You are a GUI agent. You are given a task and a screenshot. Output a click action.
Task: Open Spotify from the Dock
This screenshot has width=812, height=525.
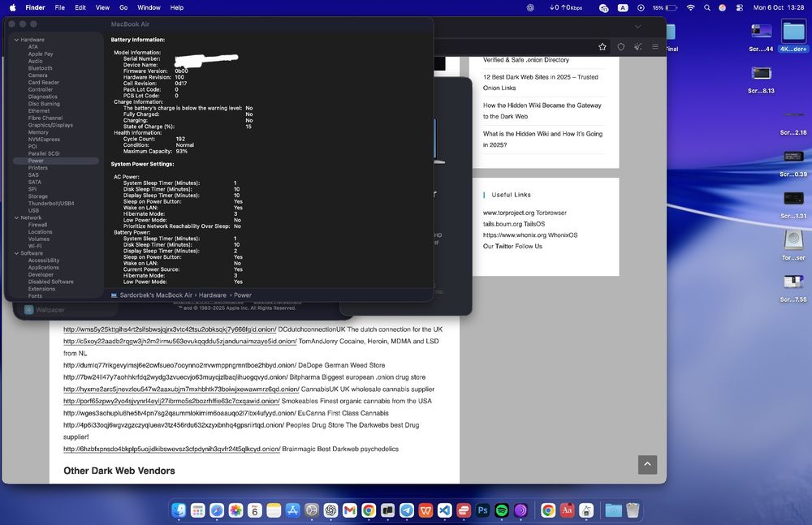pyautogui.click(x=501, y=510)
